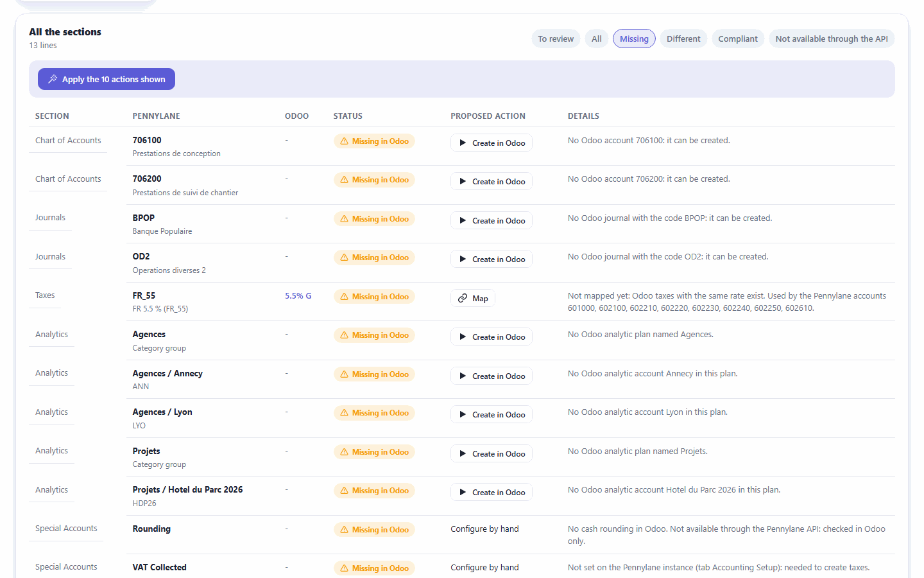This screenshot has width=924, height=578.
Task: Click the play icon for journal BPOP
Action: (x=463, y=220)
